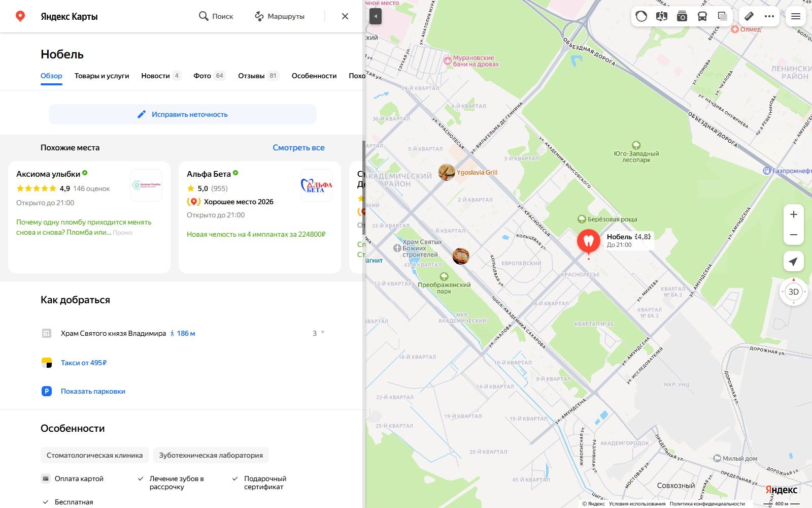This screenshot has width=812, height=508.
Task: Click Исправить неточность button
Action: (183, 114)
